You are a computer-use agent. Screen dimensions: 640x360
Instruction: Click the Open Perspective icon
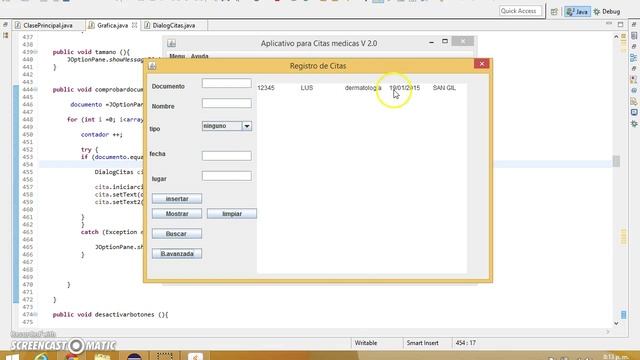[x=554, y=12]
